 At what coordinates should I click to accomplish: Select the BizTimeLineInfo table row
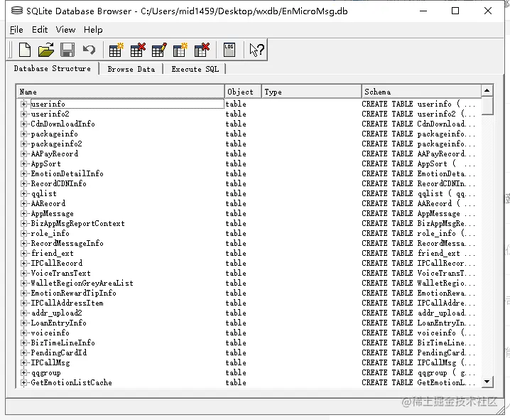click(x=249, y=343)
